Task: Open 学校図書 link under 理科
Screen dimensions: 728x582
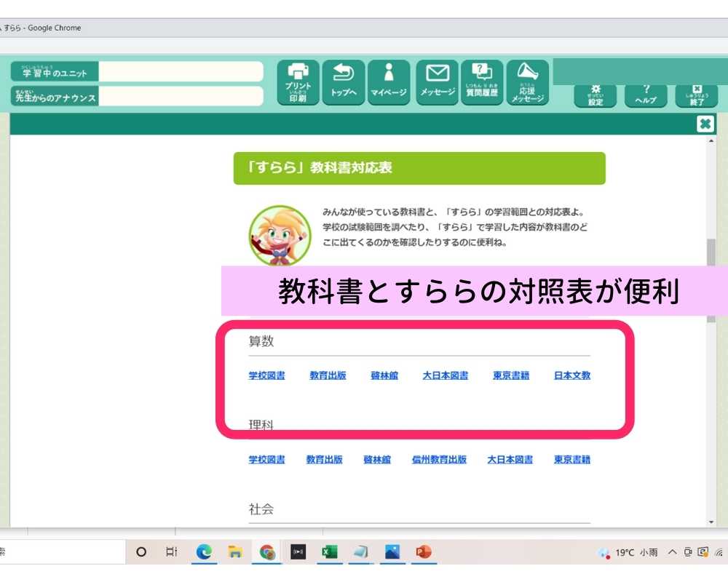Action: (x=266, y=460)
